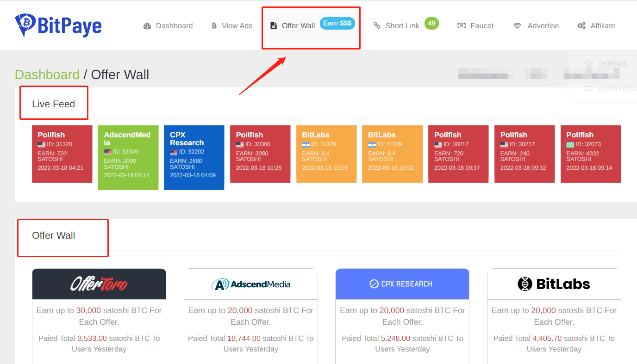Open the CPX Research offer wall banner

click(402, 284)
